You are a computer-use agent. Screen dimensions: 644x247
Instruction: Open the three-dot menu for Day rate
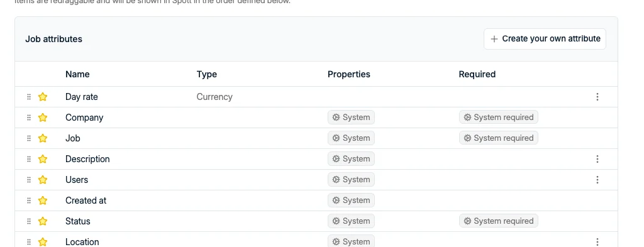597,97
